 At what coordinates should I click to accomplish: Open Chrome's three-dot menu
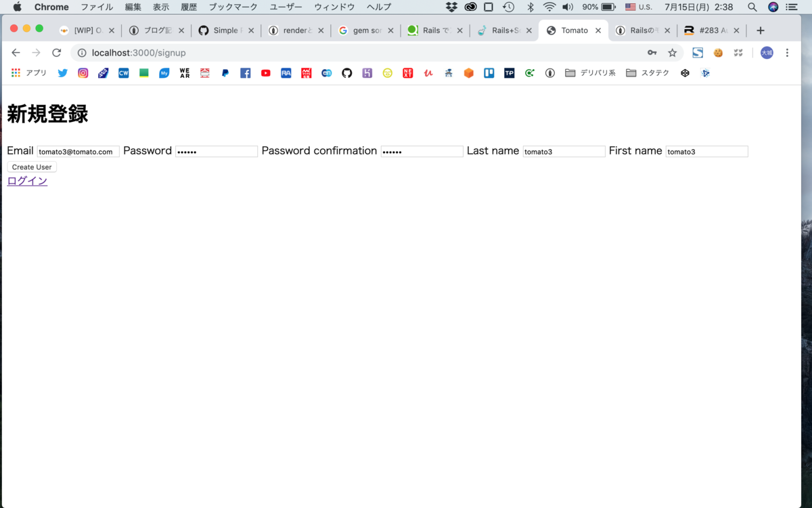[787, 52]
